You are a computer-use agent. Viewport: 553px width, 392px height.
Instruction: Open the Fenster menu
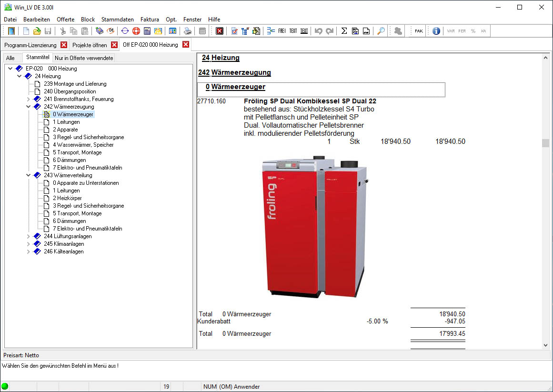192,20
